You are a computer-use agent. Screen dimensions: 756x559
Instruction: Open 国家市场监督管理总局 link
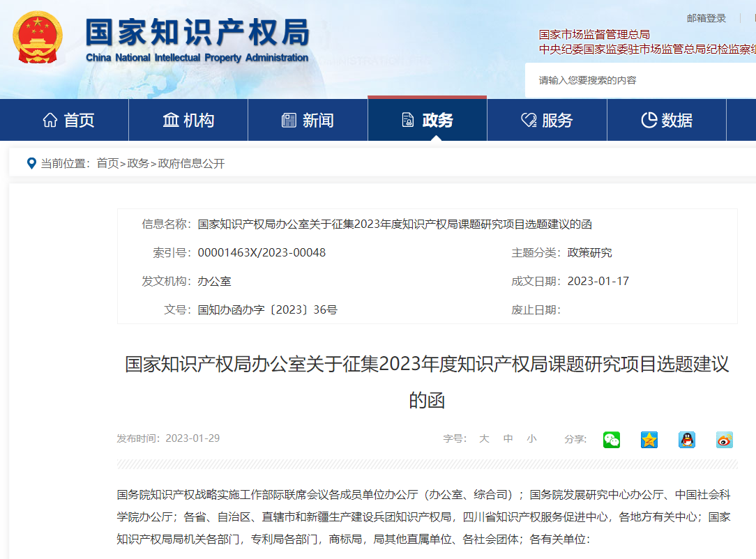[594, 34]
